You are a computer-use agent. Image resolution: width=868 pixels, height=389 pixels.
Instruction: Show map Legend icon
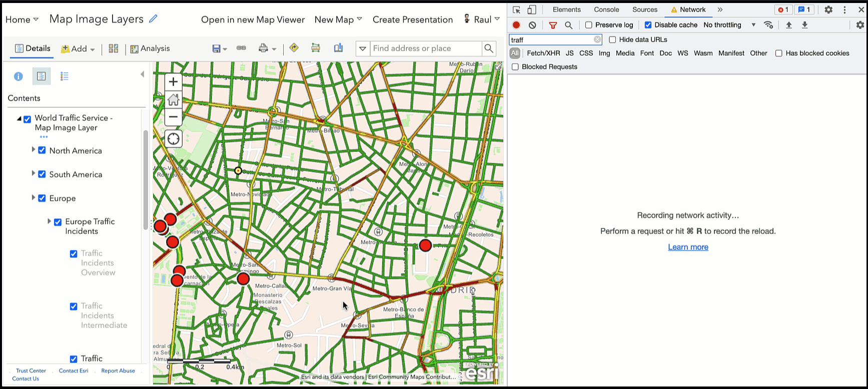pyautogui.click(x=64, y=76)
